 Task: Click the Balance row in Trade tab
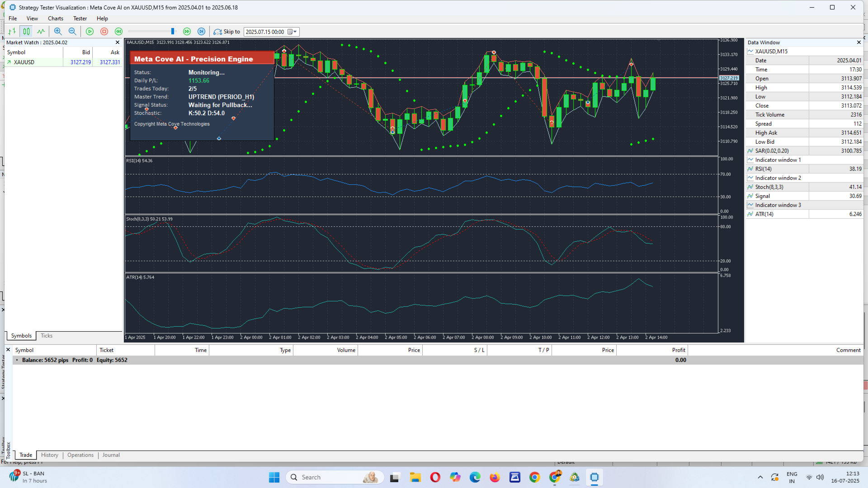click(x=438, y=360)
